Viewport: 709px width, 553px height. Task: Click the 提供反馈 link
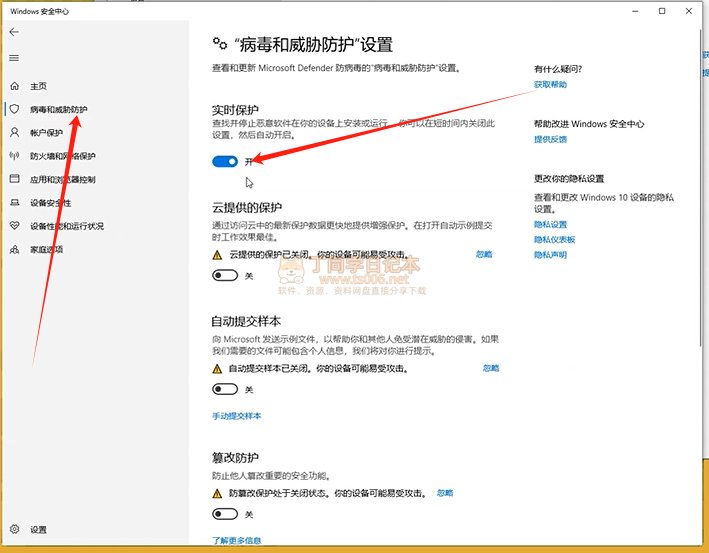click(550, 139)
